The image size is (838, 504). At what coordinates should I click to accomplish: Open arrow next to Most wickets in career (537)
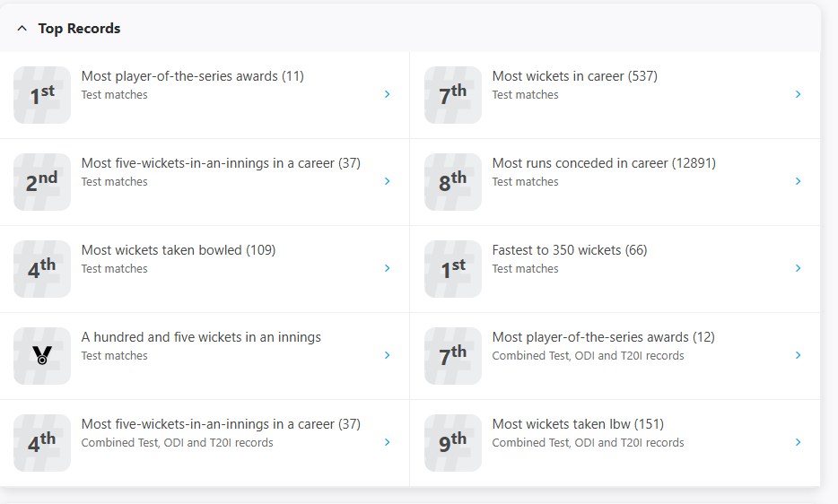(x=798, y=94)
